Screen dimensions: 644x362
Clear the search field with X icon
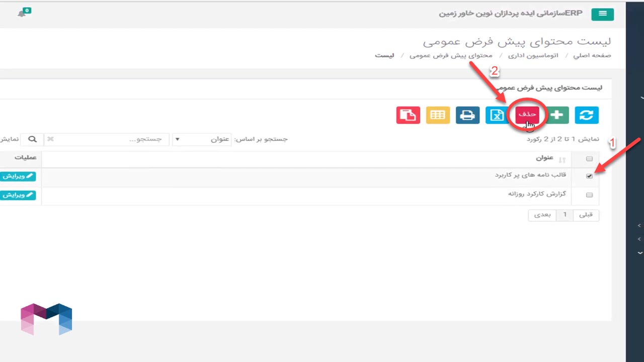[50, 139]
